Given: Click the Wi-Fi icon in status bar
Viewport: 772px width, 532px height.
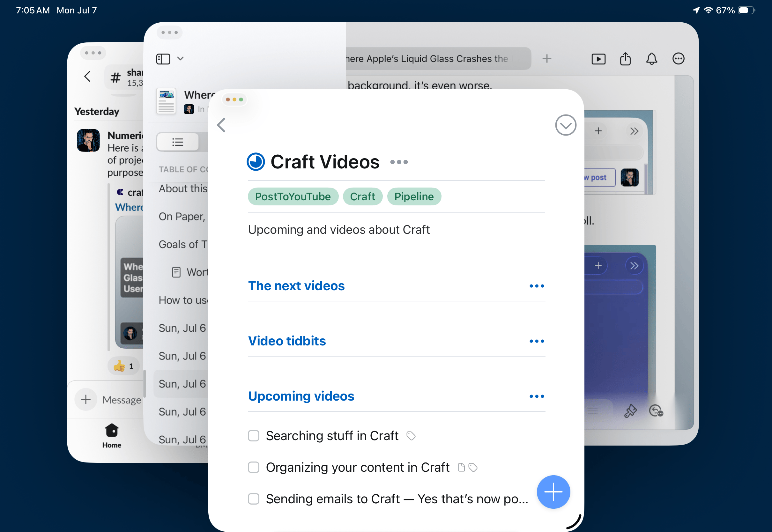Looking at the screenshot, I should [x=708, y=10].
